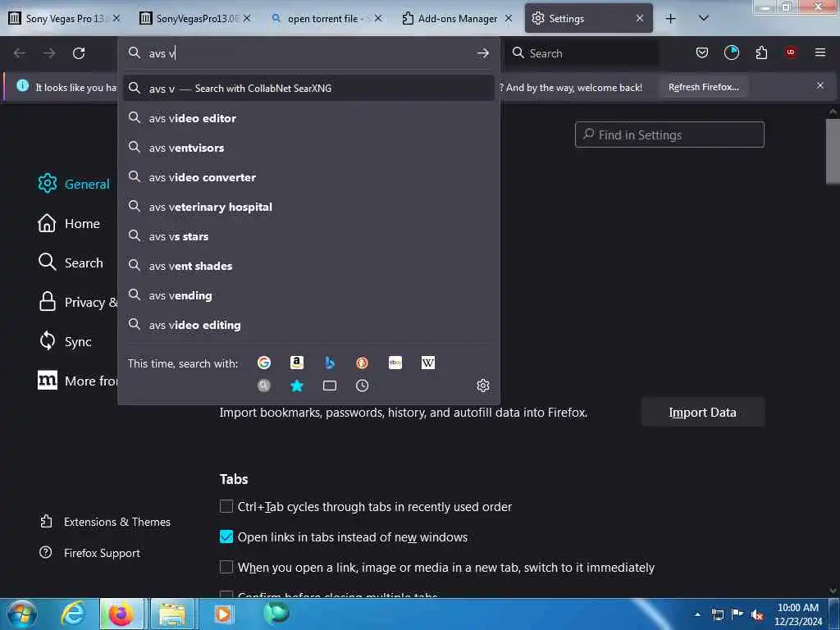
Task: Open the Privacy & Security category
Action: 77,302
